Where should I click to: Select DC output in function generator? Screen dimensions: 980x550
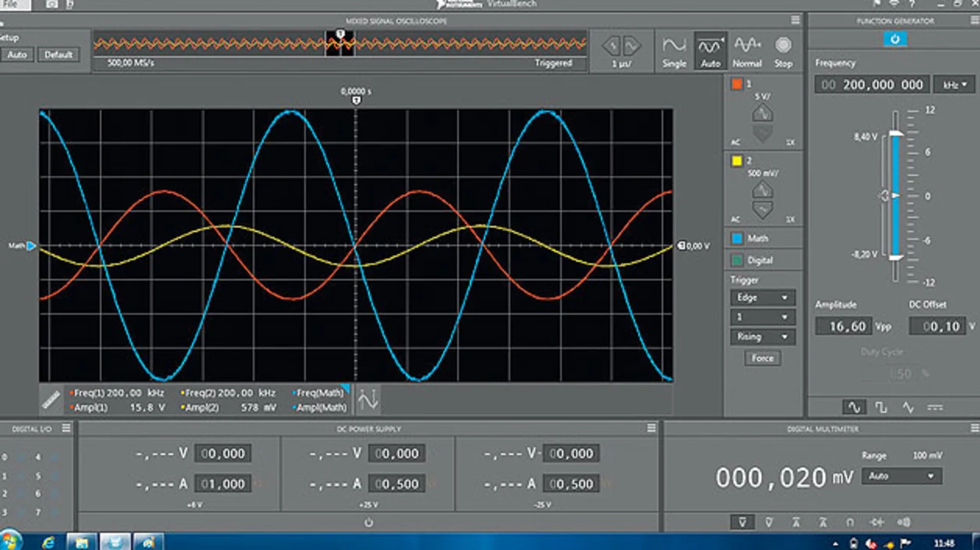coord(935,407)
